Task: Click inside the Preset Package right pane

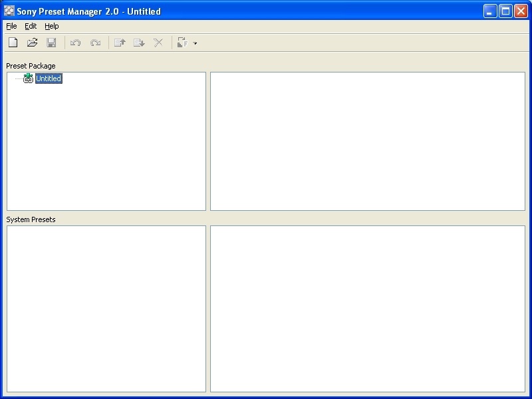Action: coord(367,141)
